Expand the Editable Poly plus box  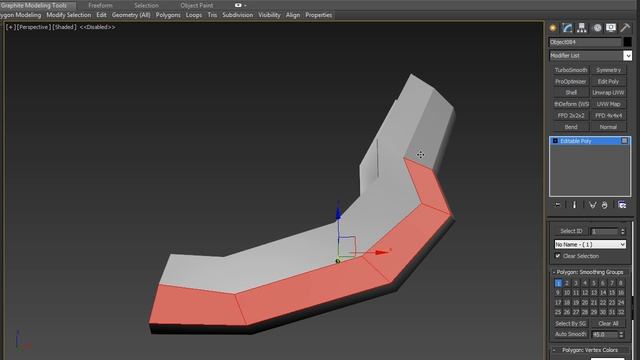pyautogui.click(x=555, y=141)
